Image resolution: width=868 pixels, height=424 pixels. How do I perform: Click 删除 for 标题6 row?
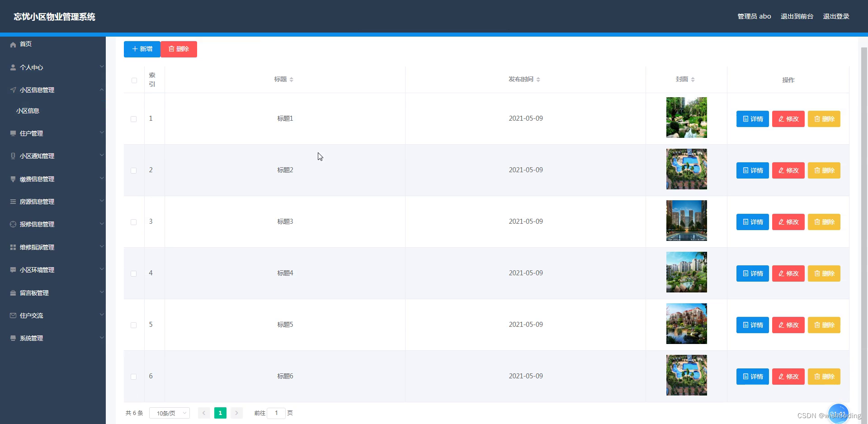[824, 377]
